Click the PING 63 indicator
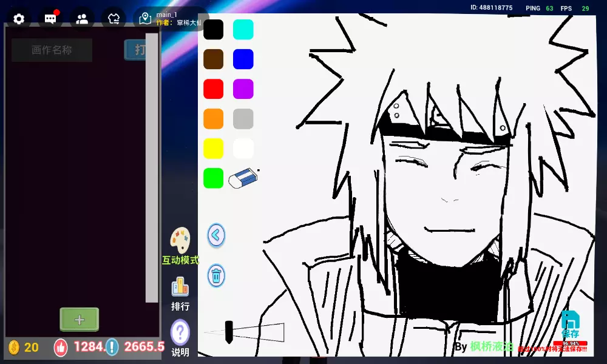This screenshot has height=364, width=607. 539,8
